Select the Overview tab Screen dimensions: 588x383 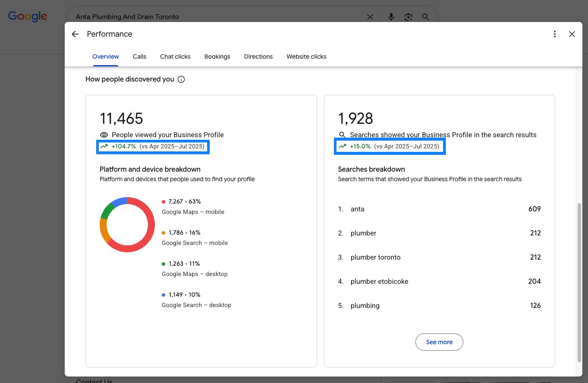[x=106, y=57]
